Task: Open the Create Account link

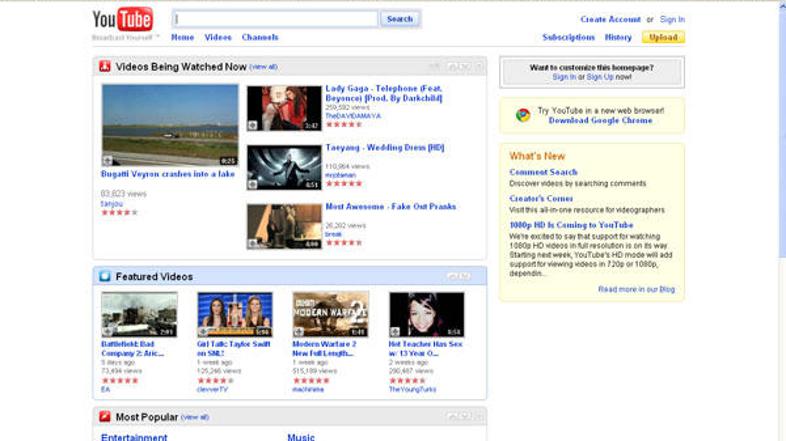Action: click(x=610, y=19)
